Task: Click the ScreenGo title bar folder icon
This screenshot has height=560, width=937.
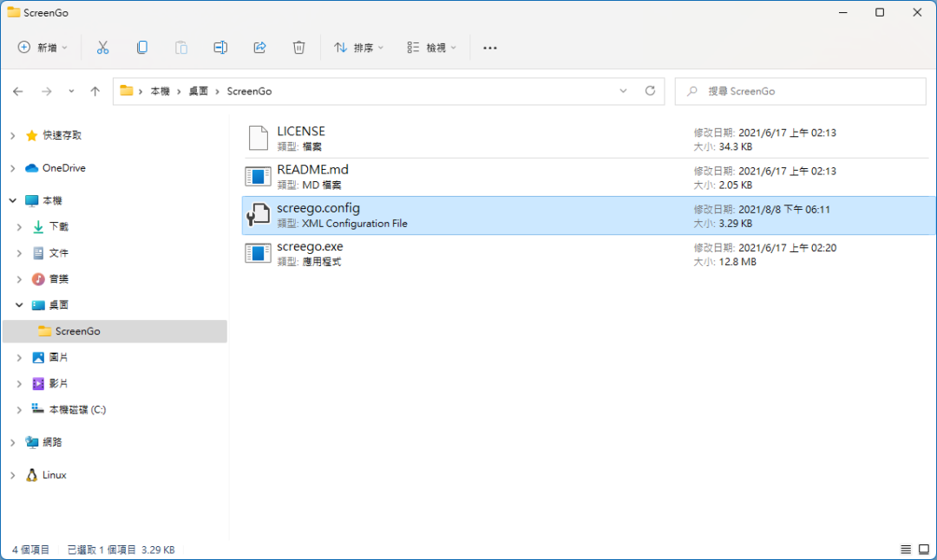Action: click(13, 12)
